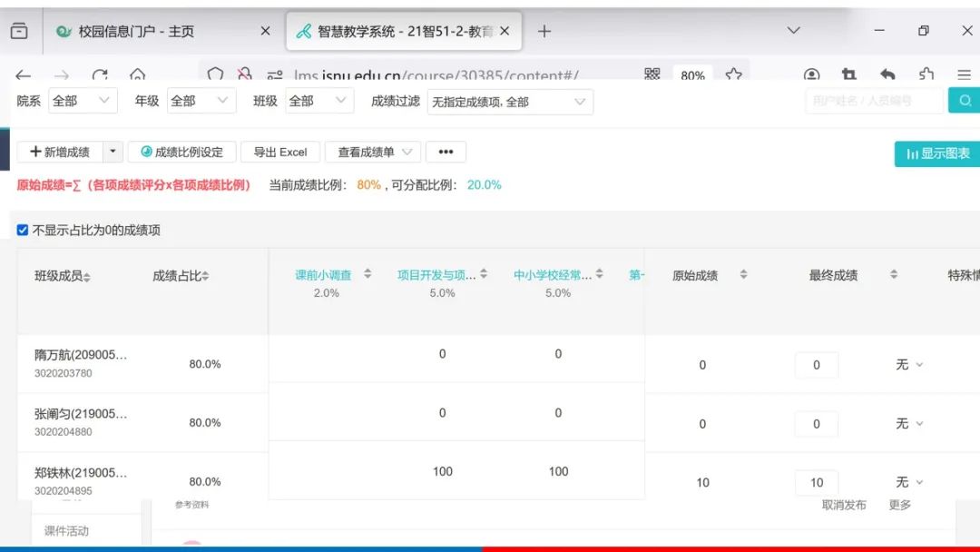Open the browser tab overview icon
The width and height of the screenshot is (980, 552).
click(19, 31)
